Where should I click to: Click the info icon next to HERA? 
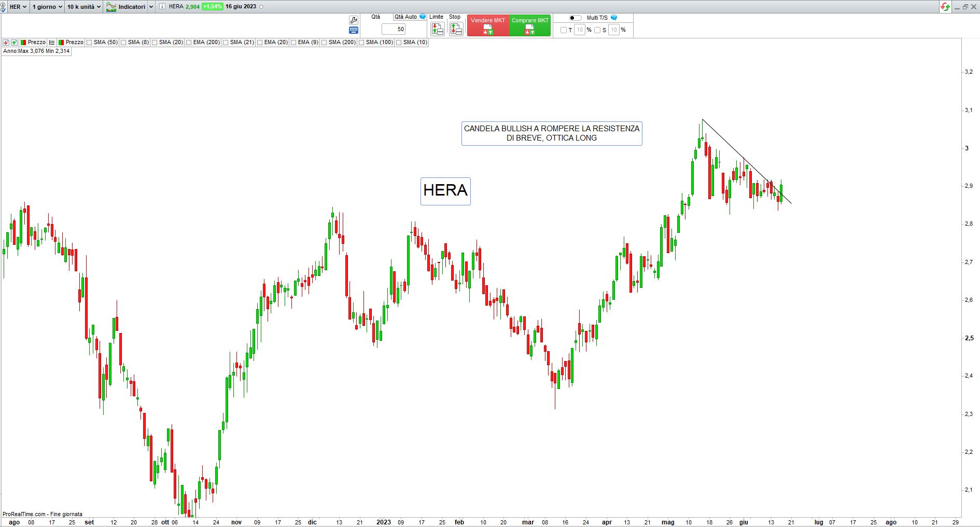[x=162, y=7]
